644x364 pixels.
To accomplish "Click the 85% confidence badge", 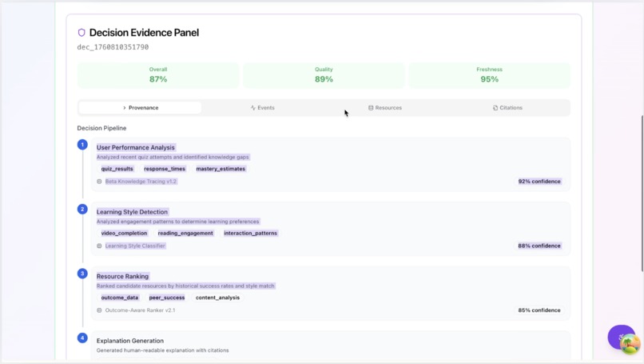I will coord(539,310).
